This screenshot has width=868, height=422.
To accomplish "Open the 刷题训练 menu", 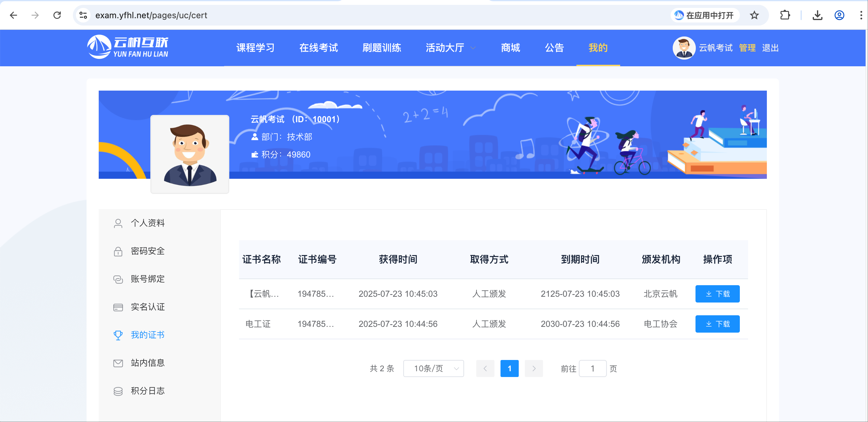I will pyautogui.click(x=381, y=48).
